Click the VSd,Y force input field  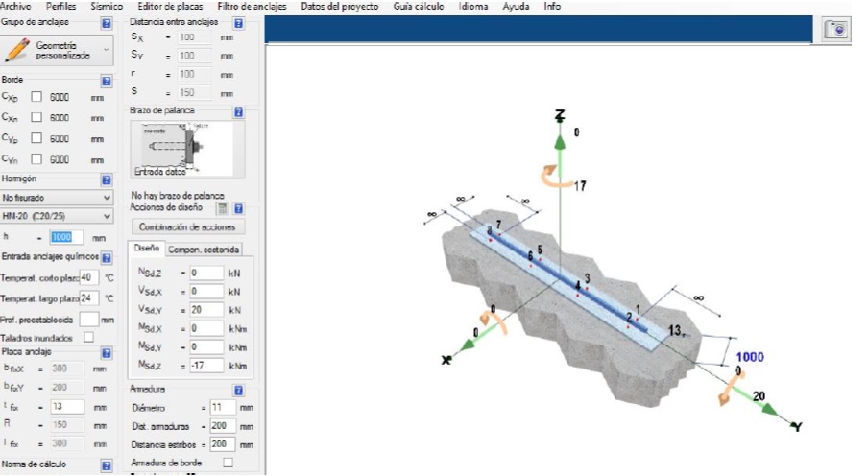(205, 309)
